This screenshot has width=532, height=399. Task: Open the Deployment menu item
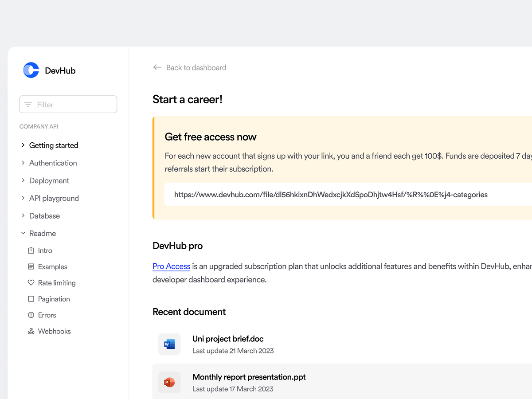coord(49,180)
